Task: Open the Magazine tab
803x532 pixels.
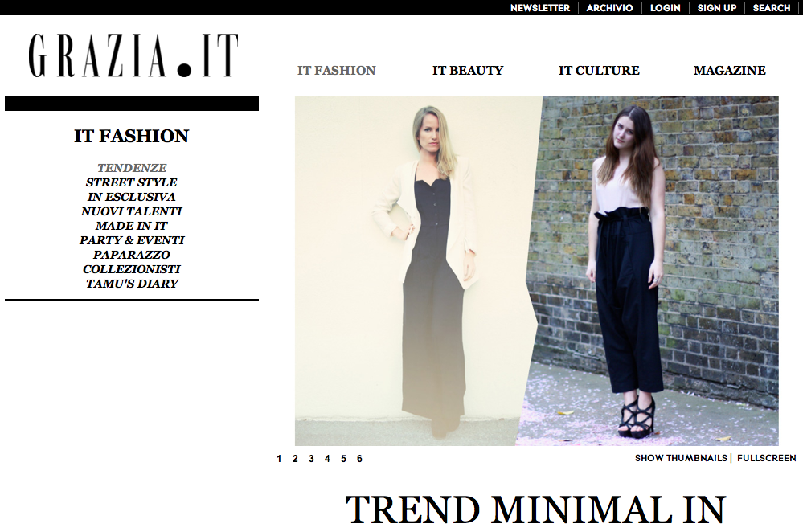Action: pos(729,70)
